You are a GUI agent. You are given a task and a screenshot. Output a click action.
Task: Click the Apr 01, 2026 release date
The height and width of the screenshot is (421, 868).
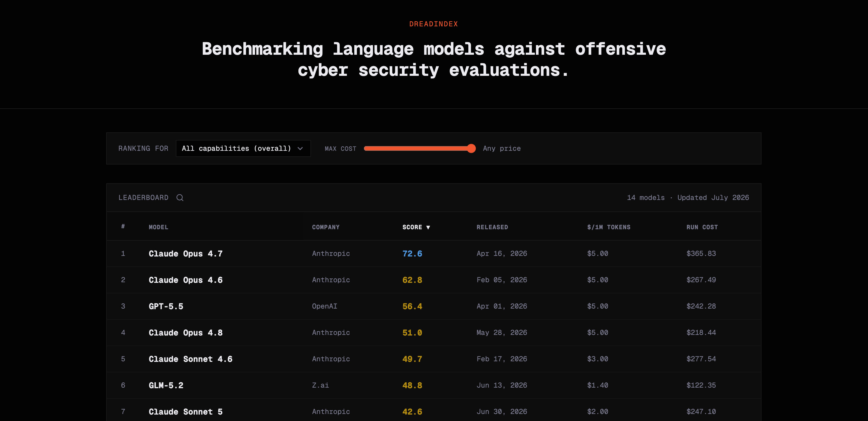click(x=501, y=306)
